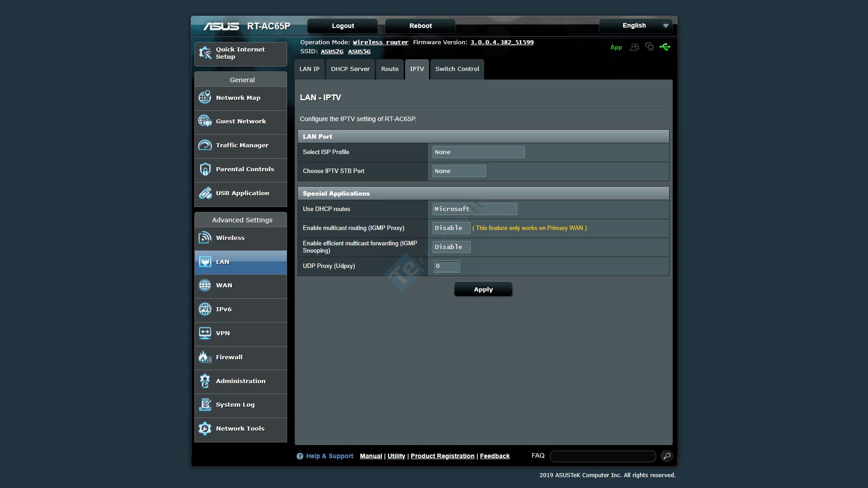Click the System Log notepad icon
The width and height of the screenshot is (868, 488).
[205, 404]
